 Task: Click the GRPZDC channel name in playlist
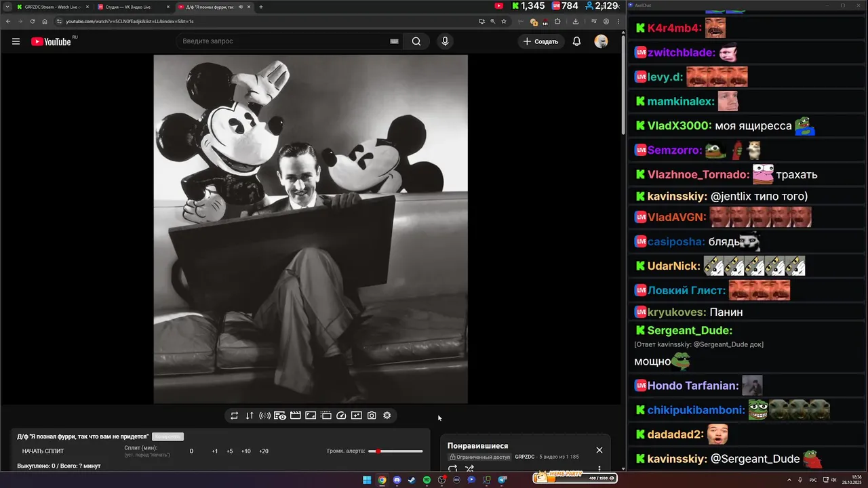(525, 457)
